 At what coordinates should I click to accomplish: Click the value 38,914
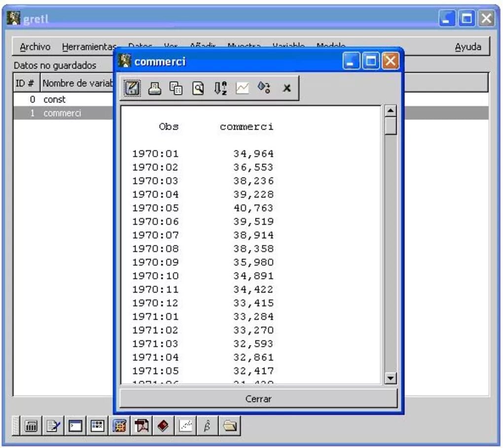click(x=253, y=235)
